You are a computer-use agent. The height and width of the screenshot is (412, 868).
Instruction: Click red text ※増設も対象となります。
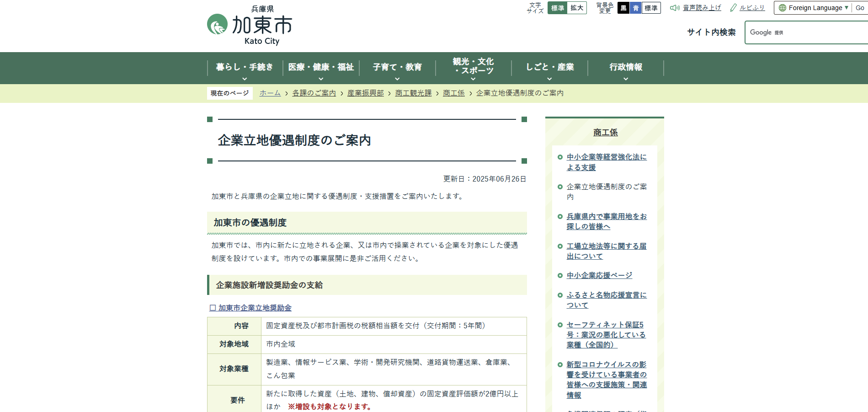click(x=331, y=407)
